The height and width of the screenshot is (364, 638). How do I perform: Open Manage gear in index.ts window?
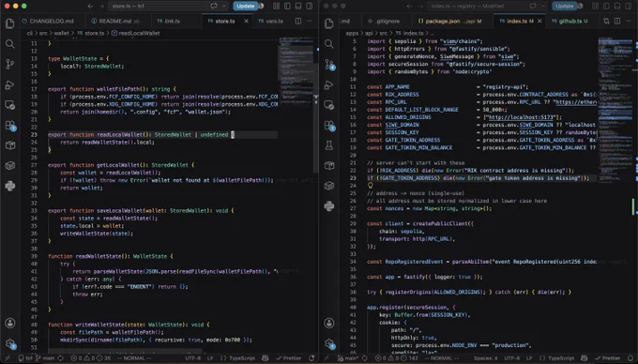[x=329, y=343]
